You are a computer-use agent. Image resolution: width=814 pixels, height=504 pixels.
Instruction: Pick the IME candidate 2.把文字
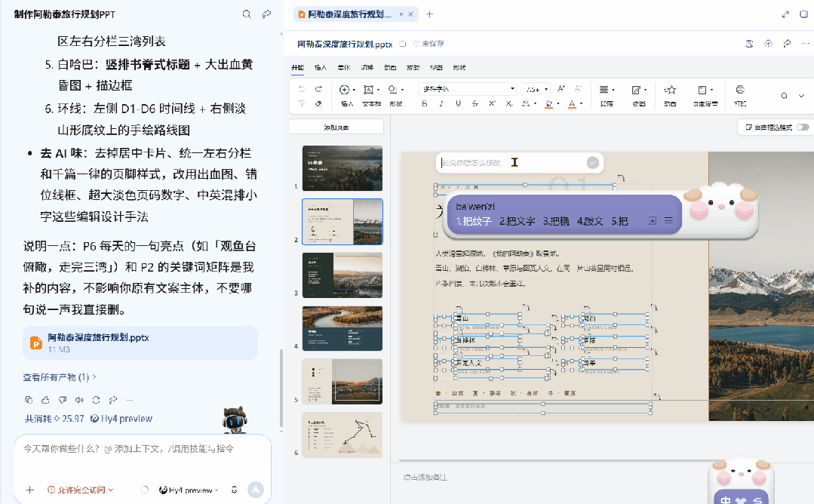[517, 221]
